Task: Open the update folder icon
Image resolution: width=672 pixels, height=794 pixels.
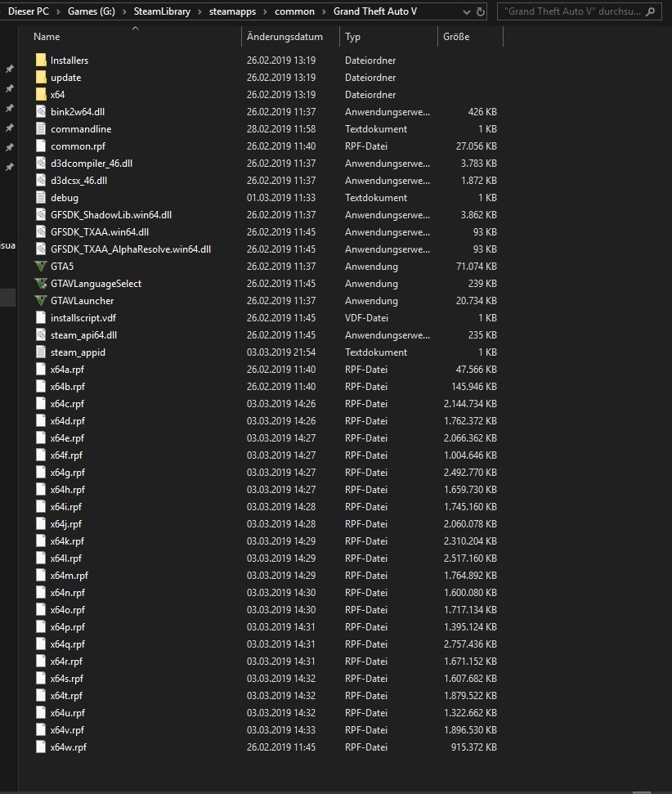Action: pos(42,77)
